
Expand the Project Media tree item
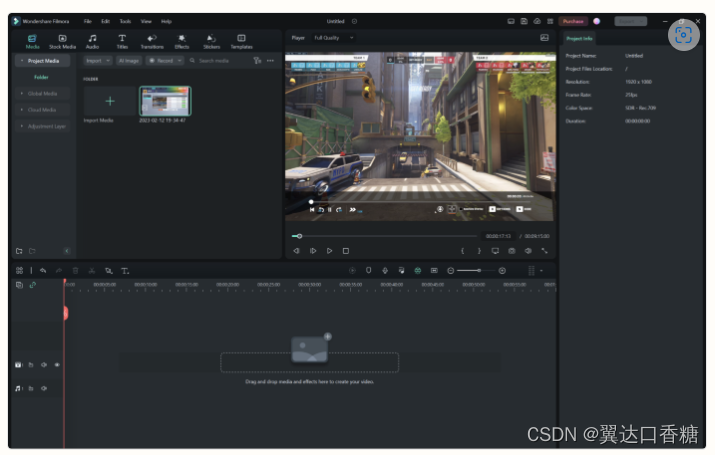(x=42, y=61)
